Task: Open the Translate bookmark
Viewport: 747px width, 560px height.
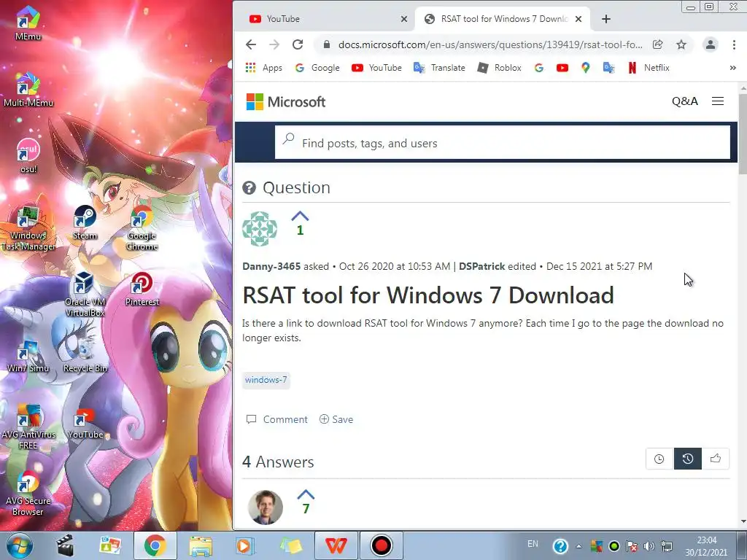Action: (x=439, y=68)
